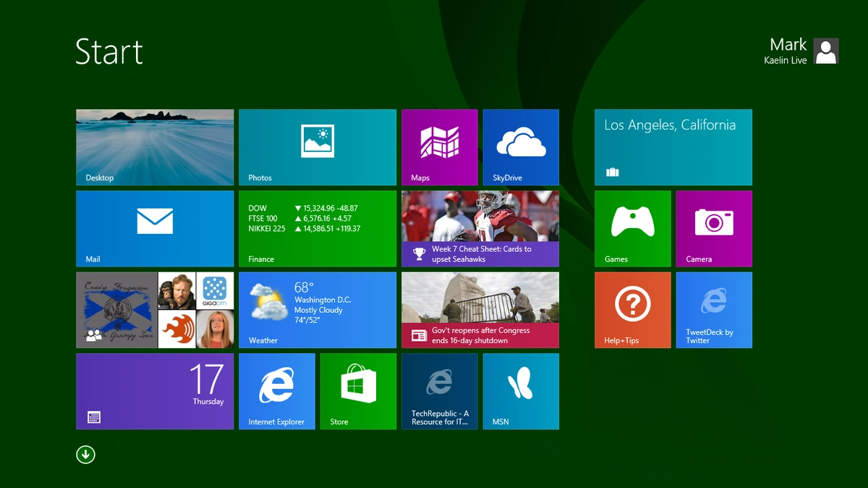Check the Weather tile for Washington D.C.
The image size is (868, 488).
point(317,310)
